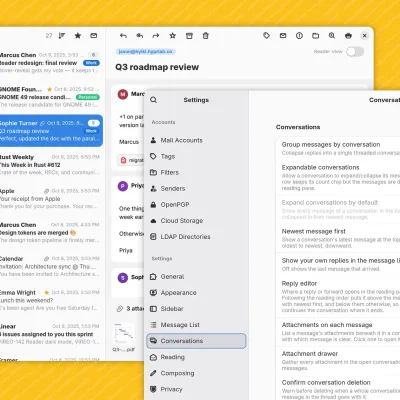Open Emma Wright's Lunch this weekend email
Image resolution: width=400 pixels, height=400 pixels.
[51, 300]
